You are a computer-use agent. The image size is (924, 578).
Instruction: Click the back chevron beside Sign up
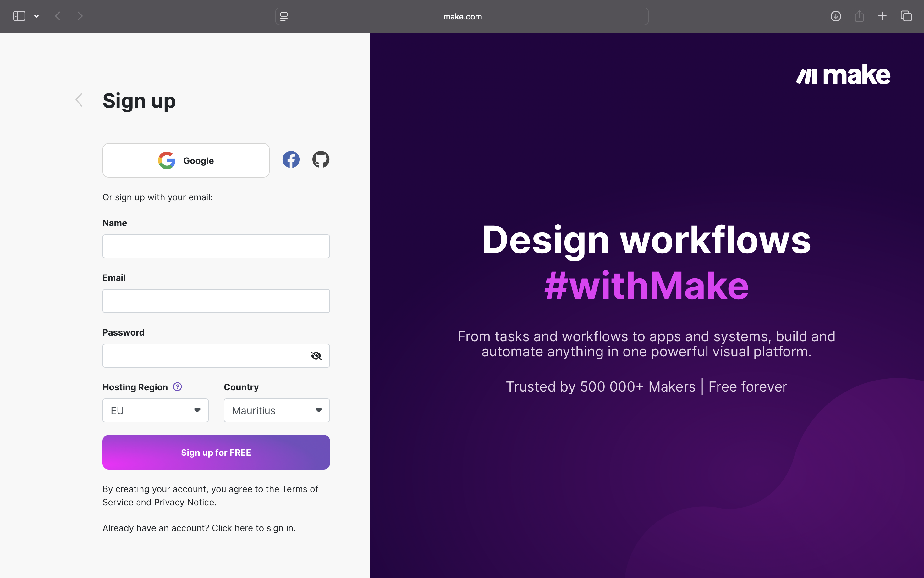tap(79, 100)
